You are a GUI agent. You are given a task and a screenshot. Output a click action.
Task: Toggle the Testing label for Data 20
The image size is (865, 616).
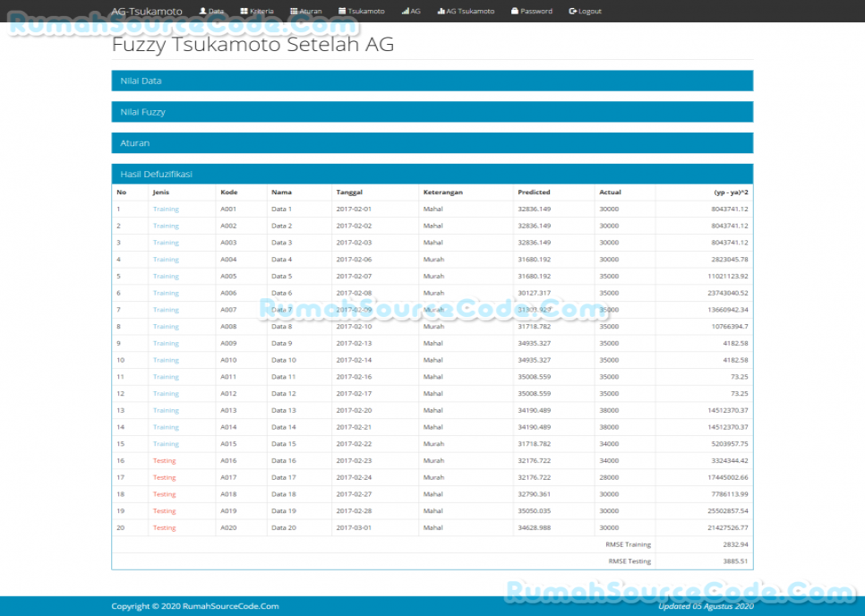point(164,527)
